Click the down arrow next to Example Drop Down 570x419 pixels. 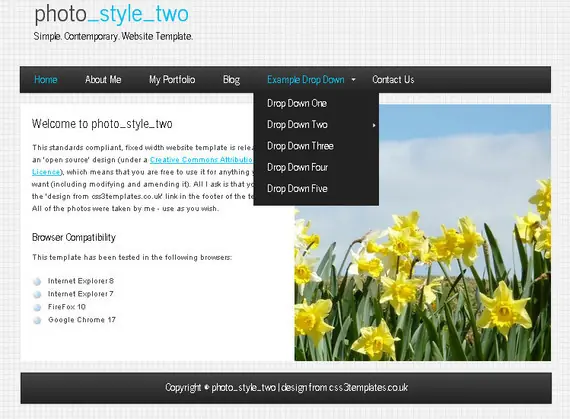coord(353,80)
